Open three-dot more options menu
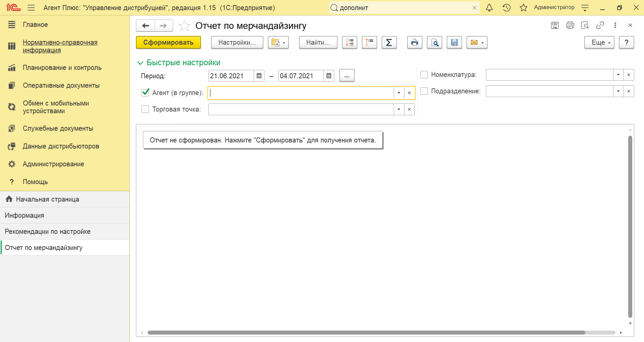 (x=615, y=25)
